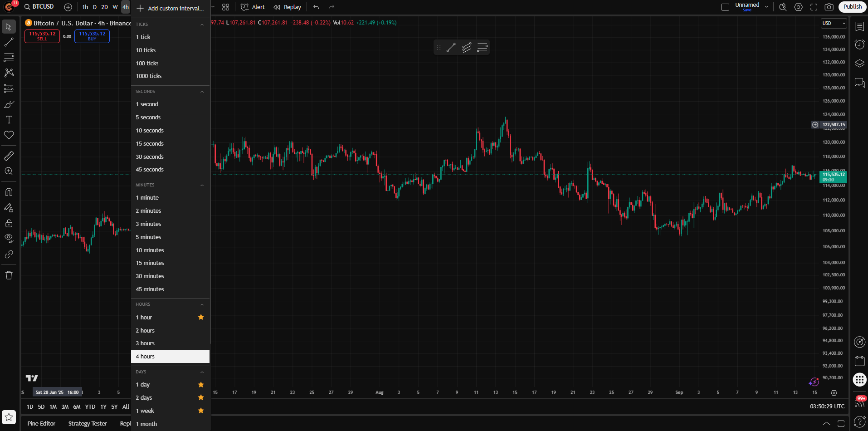Open the favorites toolbar star button
Screen dimensions: 868x431
point(9,417)
